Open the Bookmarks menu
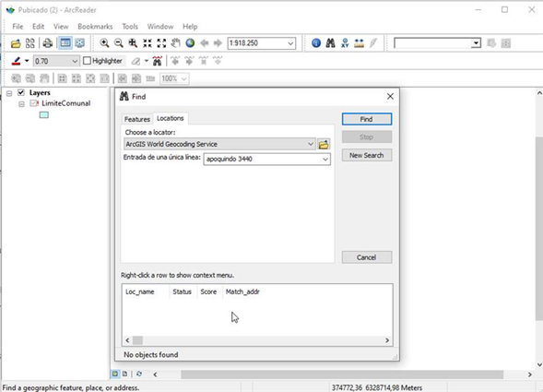The image size is (543, 392). coord(95,27)
